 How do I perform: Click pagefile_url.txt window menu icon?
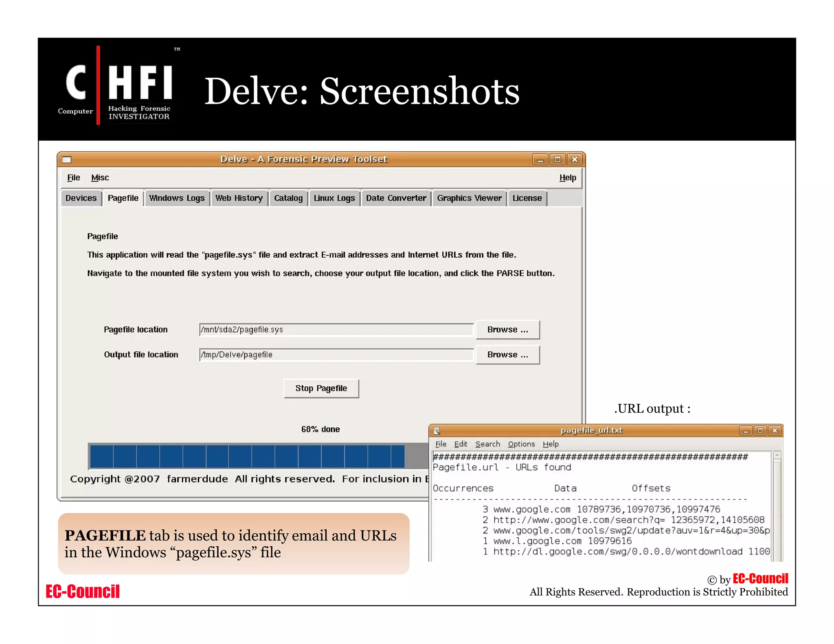coord(437,431)
